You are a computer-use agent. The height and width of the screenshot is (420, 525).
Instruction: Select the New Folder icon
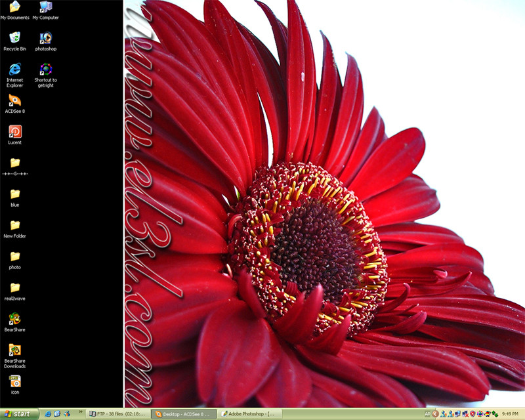[14, 229]
